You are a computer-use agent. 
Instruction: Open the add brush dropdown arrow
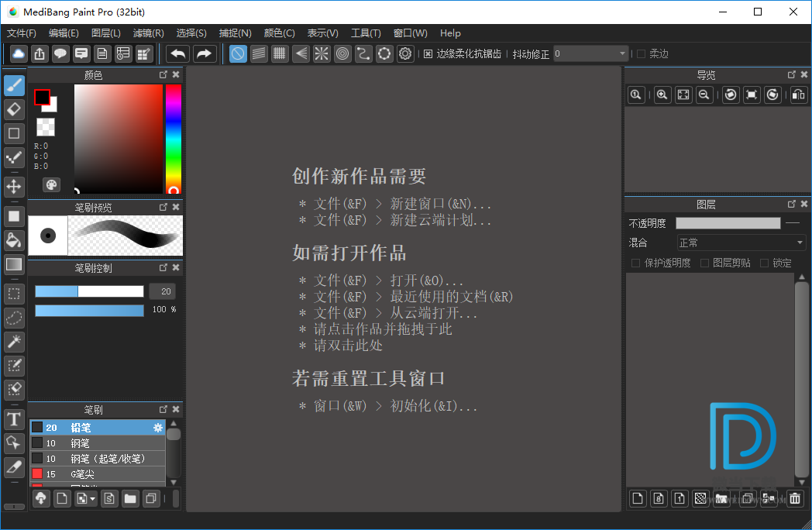pos(93,498)
